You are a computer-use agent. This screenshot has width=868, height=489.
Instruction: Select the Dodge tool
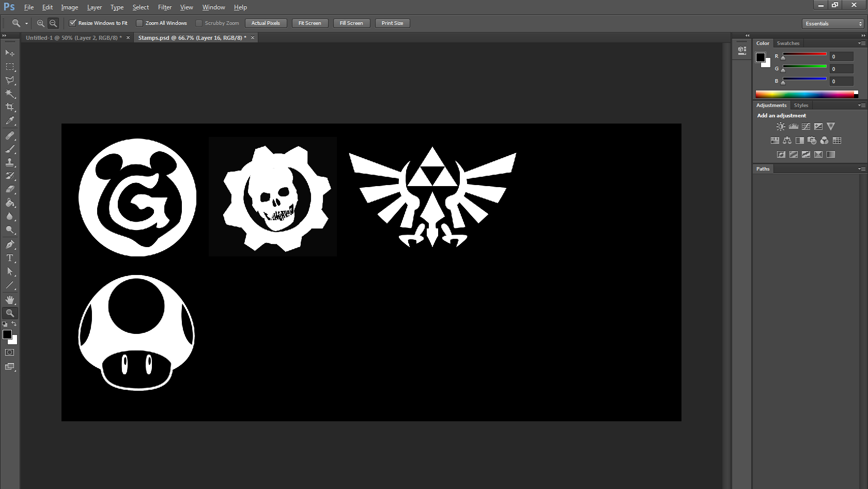click(x=10, y=230)
